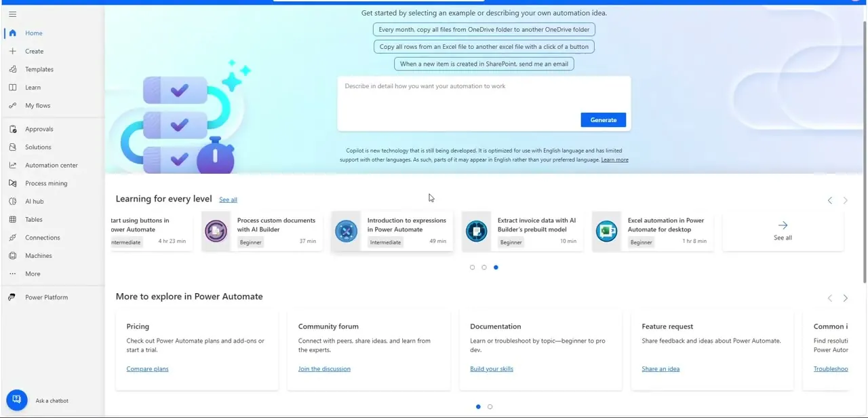Select third learning carousel dot
This screenshot has height=418, width=868.
pos(496,267)
